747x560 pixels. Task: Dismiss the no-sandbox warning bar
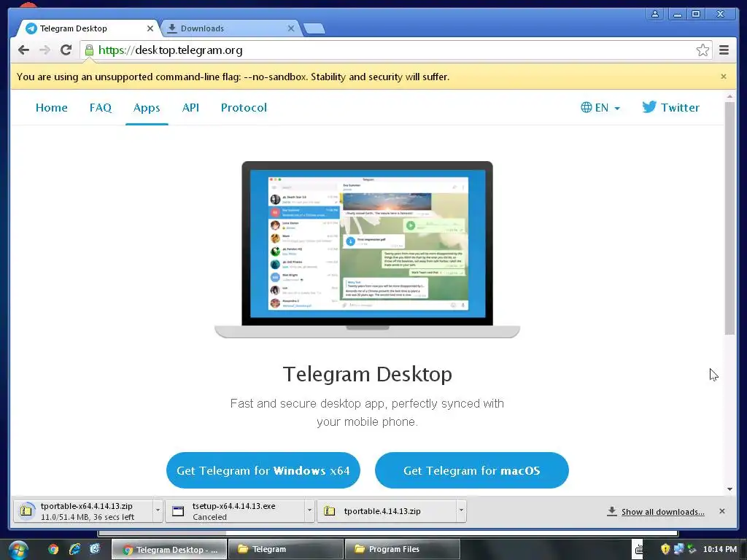pyautogui.click(x=724, y=77)
